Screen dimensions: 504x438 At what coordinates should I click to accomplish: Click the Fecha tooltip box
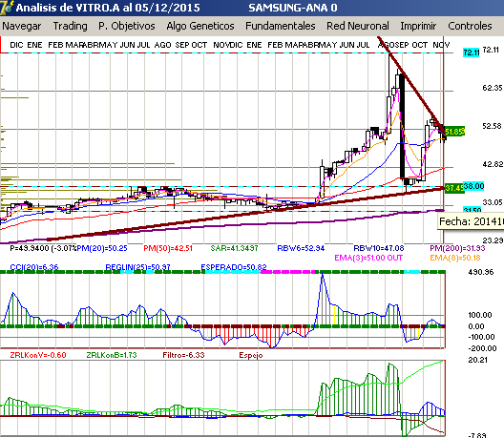[471, 222]
